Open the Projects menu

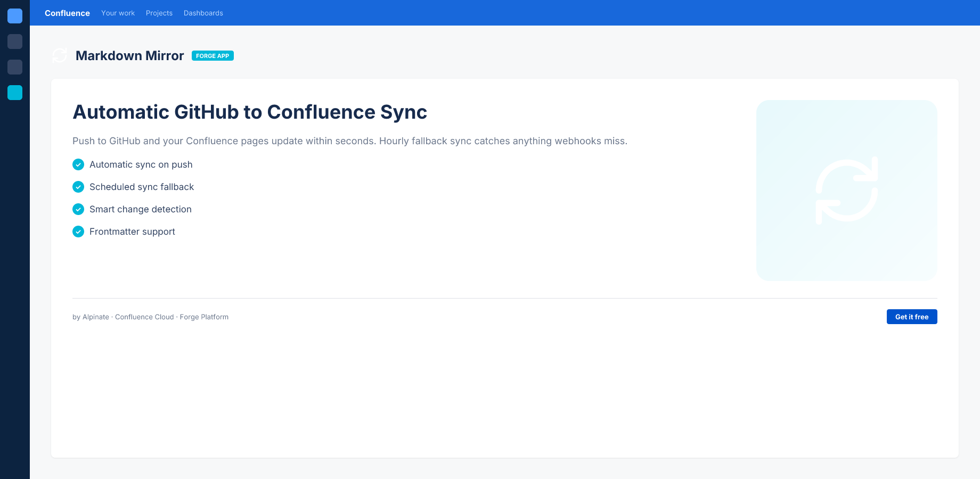[x=159, y=13]
